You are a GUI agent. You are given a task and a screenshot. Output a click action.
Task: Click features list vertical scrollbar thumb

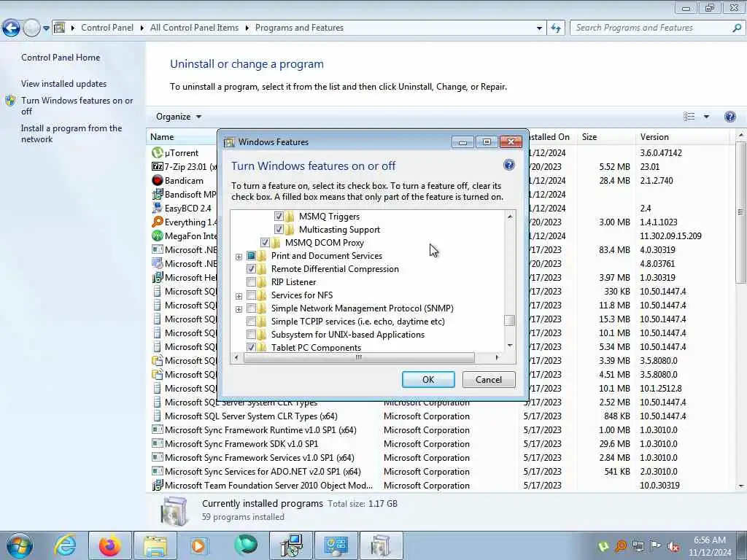[509, 321]
